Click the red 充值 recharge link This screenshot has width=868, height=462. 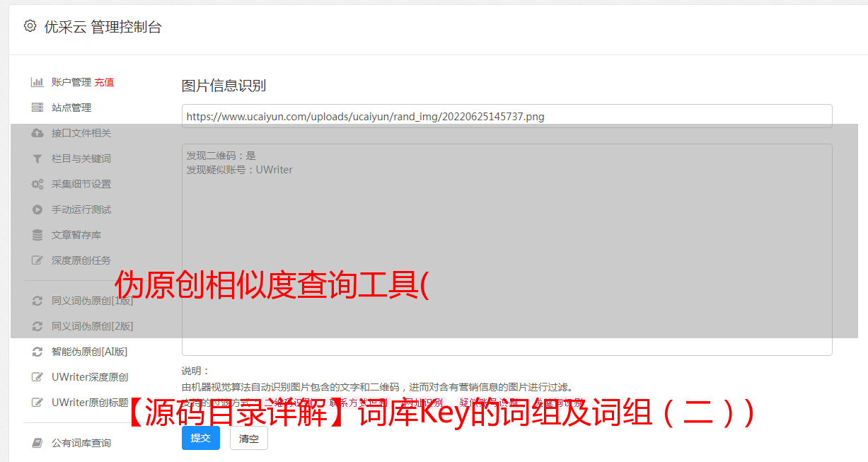click(104, 82)
